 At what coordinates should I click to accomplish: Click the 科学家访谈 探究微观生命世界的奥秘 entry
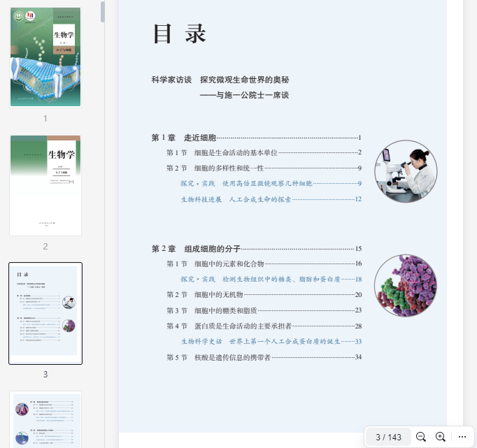click(220, 80)
